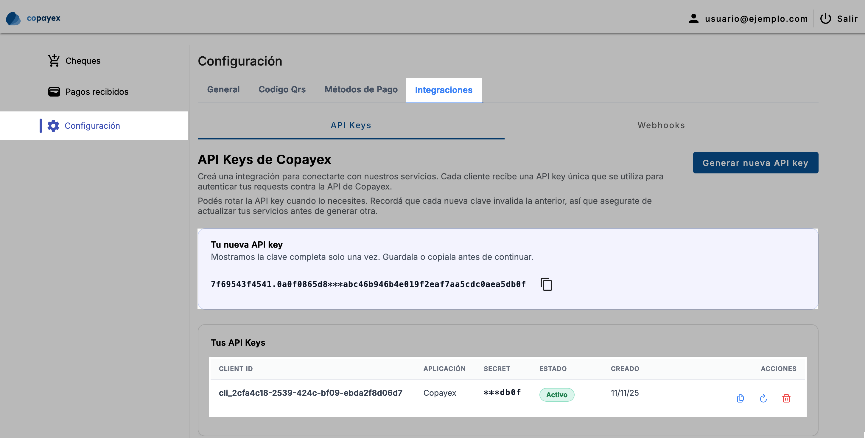
Task: Switch to the Métodos de Pago tab
Action: [361, 89]
